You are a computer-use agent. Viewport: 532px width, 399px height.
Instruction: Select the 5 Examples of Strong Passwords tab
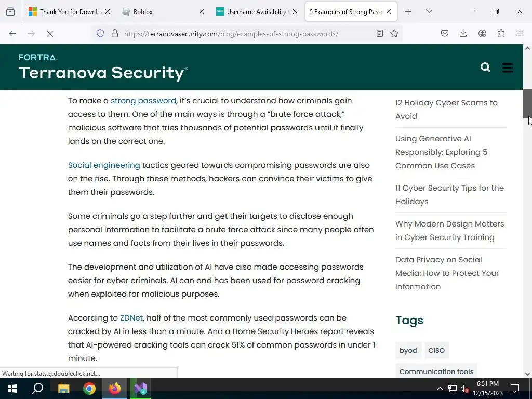(x=351, y=11)
